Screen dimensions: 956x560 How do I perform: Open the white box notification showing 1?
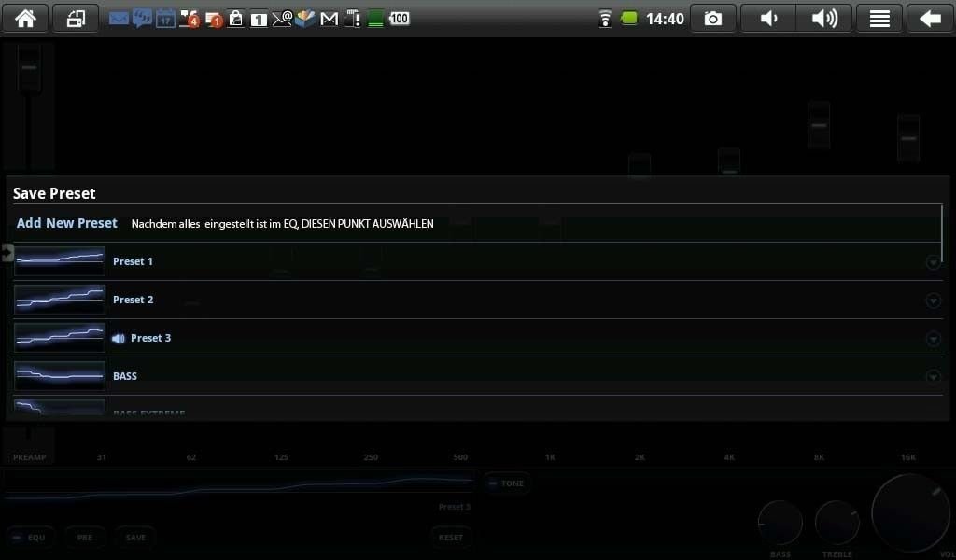click(259, 19)
